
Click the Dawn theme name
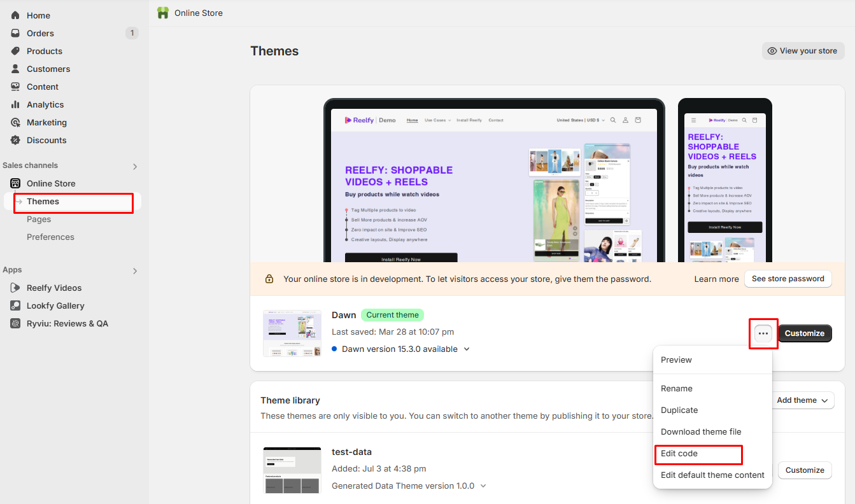coord(344,315)
